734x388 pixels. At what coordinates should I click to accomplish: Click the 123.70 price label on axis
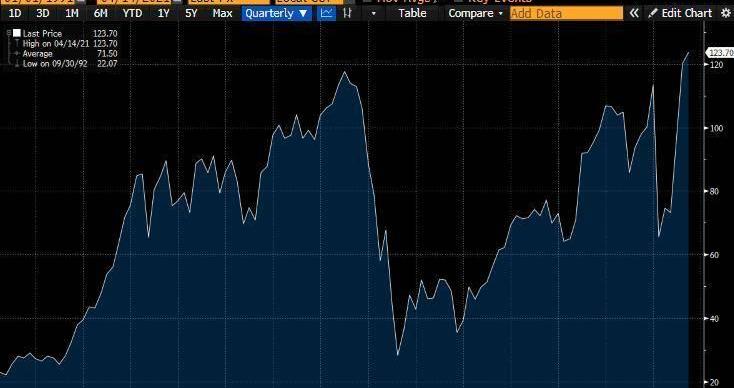coord(719,52)
